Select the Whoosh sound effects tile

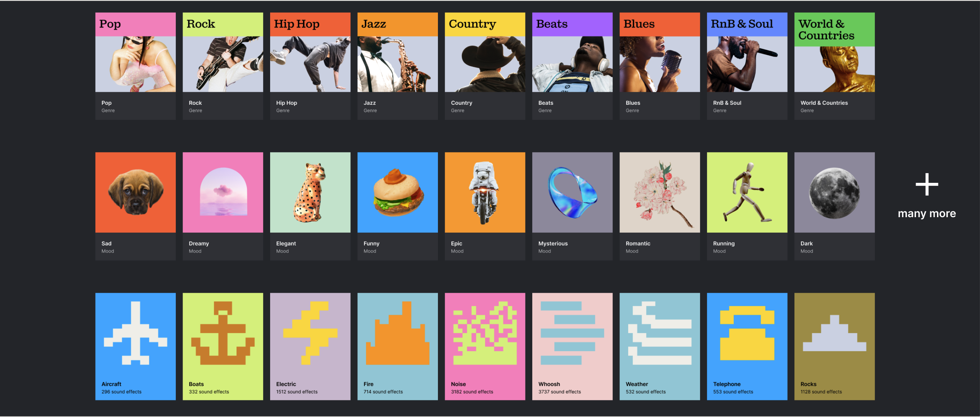572,346
